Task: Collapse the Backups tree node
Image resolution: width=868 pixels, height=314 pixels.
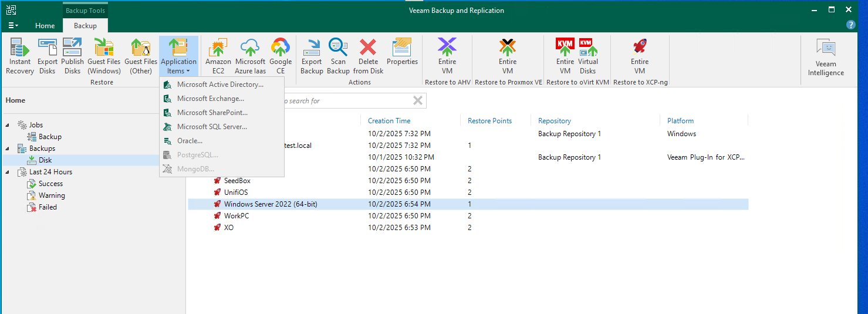Action: tap(8, 148)
